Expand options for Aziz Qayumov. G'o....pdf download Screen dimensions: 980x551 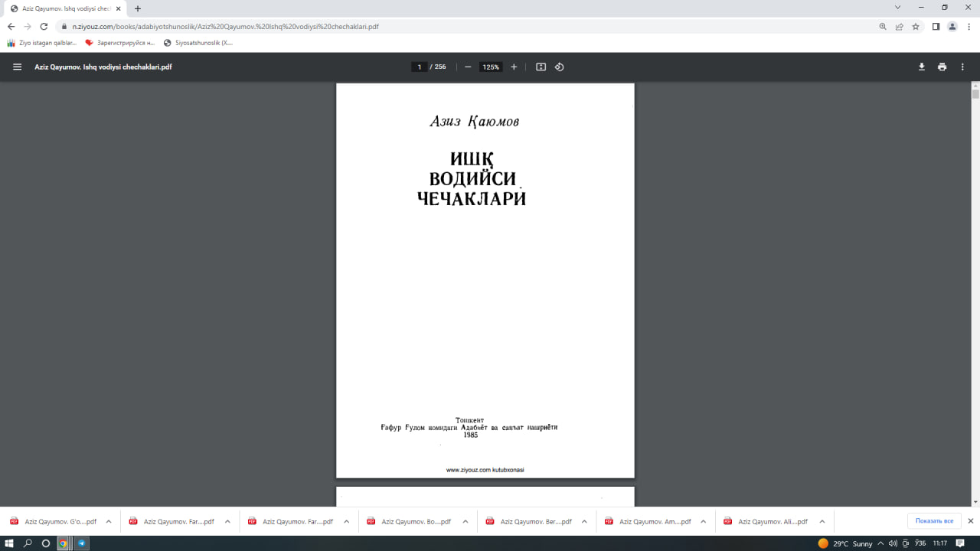(x=109, y=521)
